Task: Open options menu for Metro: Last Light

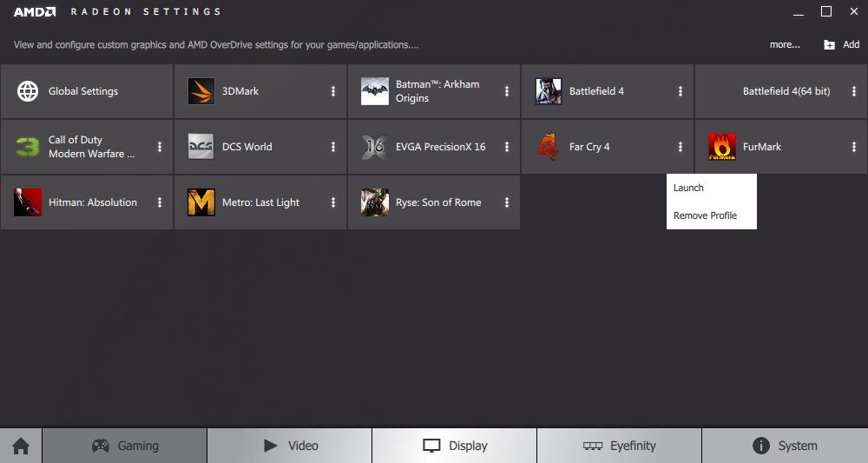Action: [x=333, y=202]
